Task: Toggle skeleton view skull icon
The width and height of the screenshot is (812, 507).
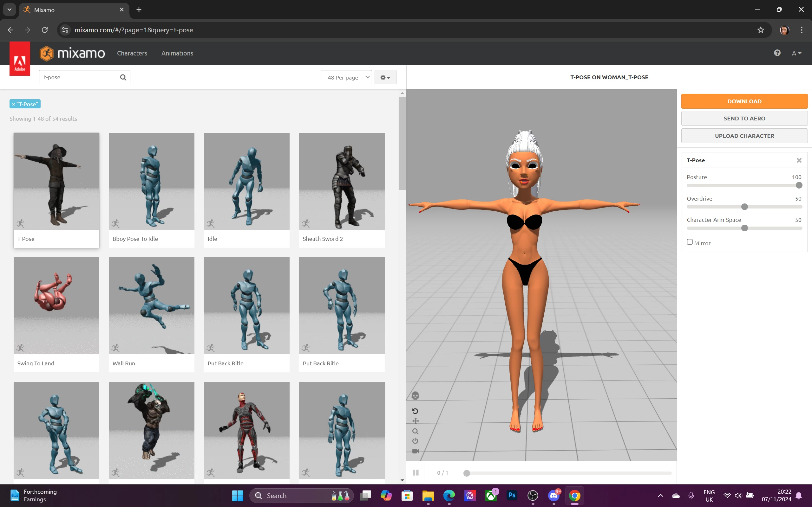Action: pyautogui.click(x=415, y=396)
